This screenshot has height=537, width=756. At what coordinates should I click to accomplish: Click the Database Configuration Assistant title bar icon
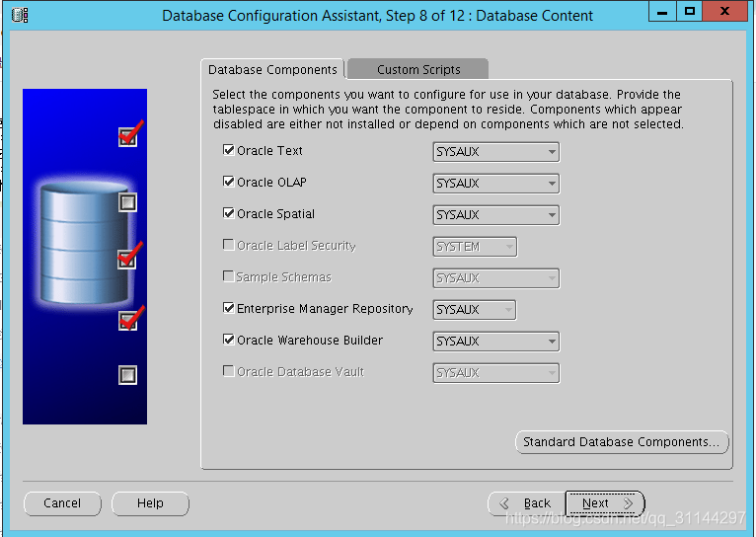[20, 15]
